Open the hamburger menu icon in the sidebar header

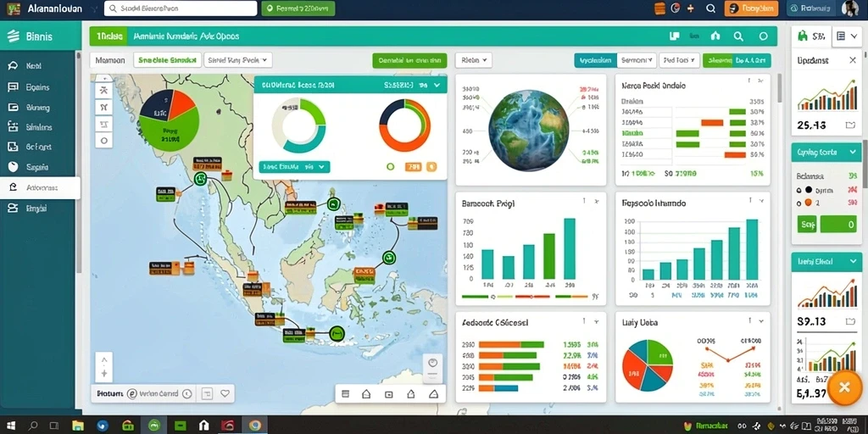14,36
